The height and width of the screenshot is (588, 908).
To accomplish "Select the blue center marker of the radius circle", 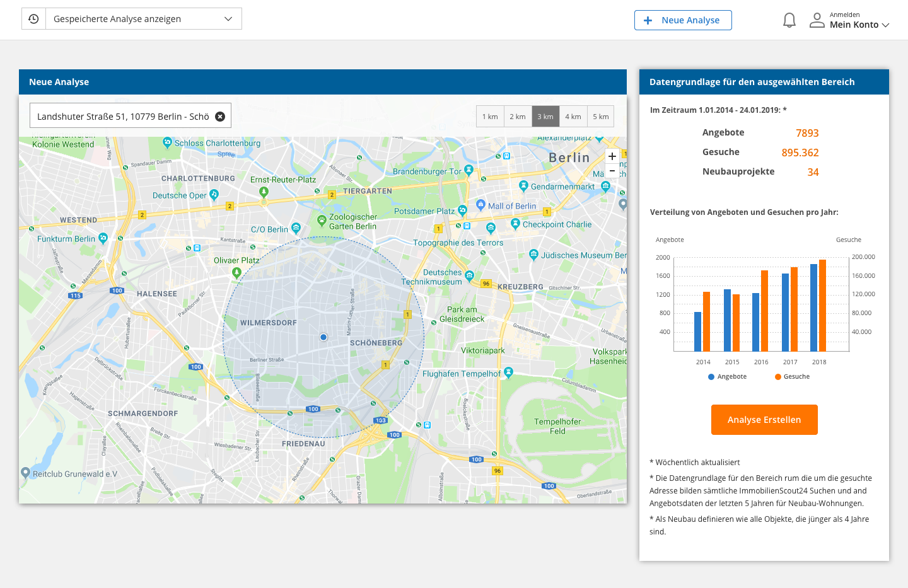I will [323, 337].
